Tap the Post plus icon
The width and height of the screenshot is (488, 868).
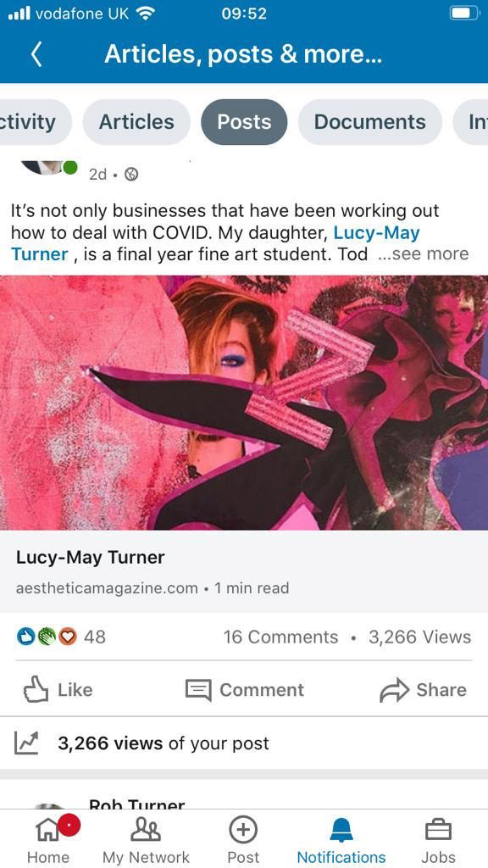[243, 830]
